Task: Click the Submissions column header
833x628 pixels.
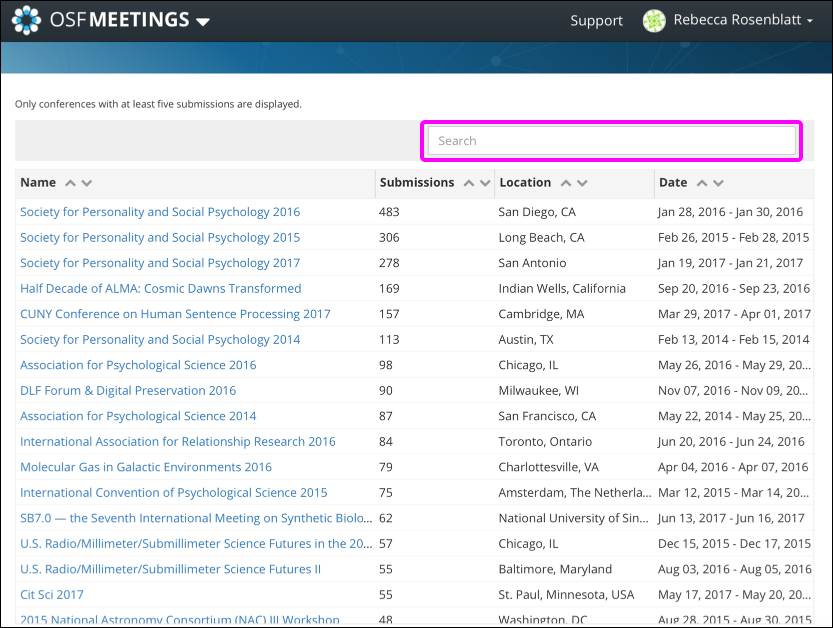Action: (417, 182)
